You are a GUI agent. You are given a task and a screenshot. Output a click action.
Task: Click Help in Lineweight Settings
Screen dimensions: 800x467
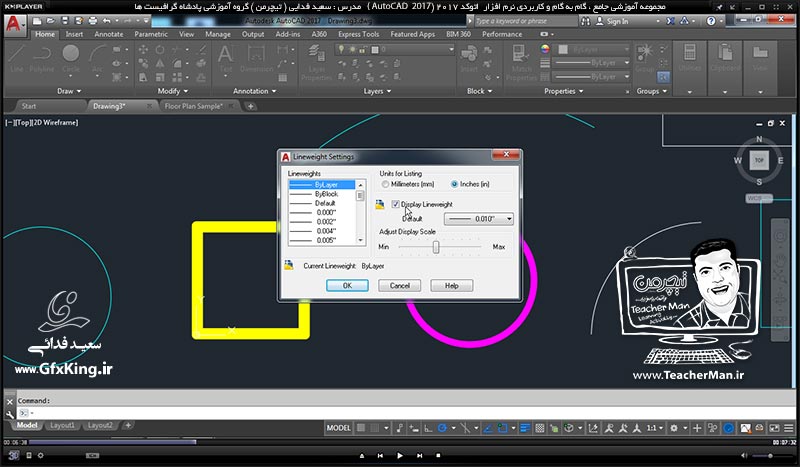(452, 286)
